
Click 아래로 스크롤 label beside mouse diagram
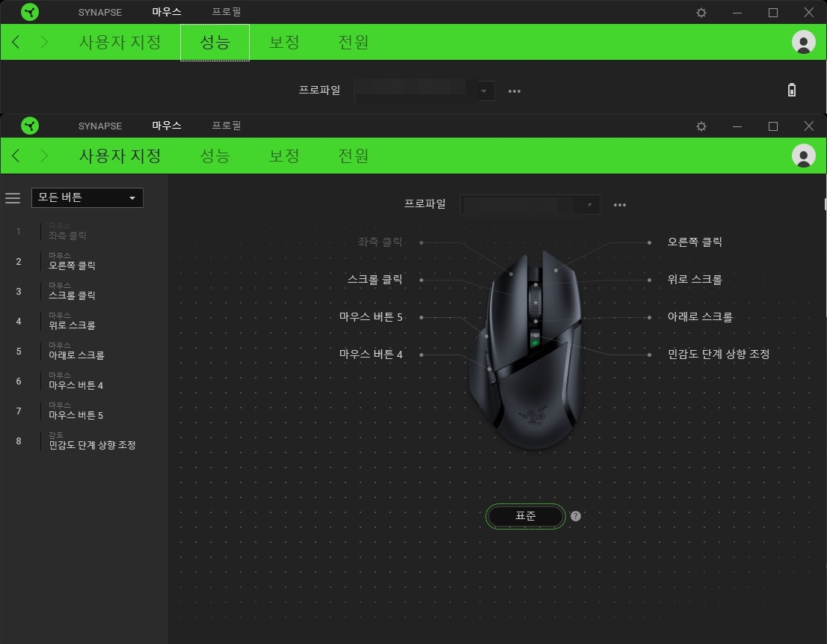(x=700, y=317)
